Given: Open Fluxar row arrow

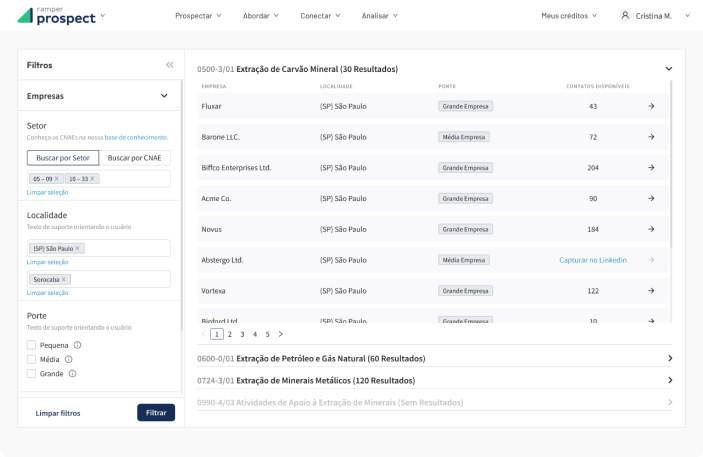Looking at the screenshot, I should (x=651, y=106).
